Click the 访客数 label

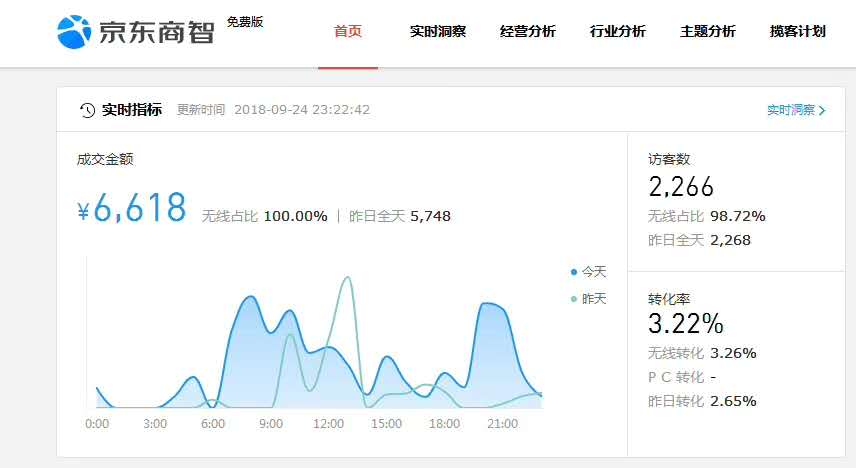[x=669, y=159]
